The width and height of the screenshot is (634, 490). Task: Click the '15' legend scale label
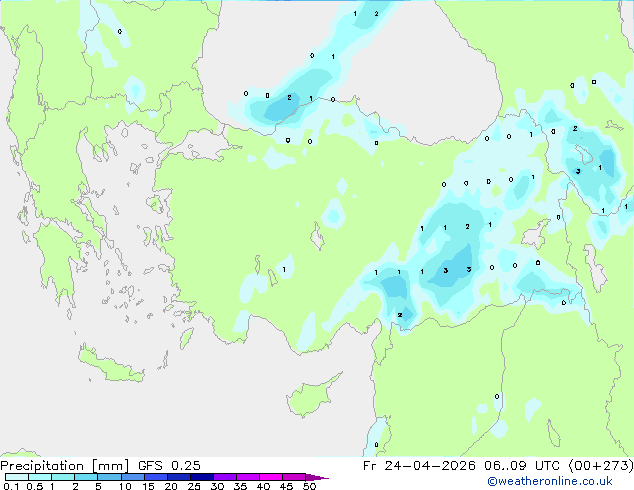coord(148,486)
